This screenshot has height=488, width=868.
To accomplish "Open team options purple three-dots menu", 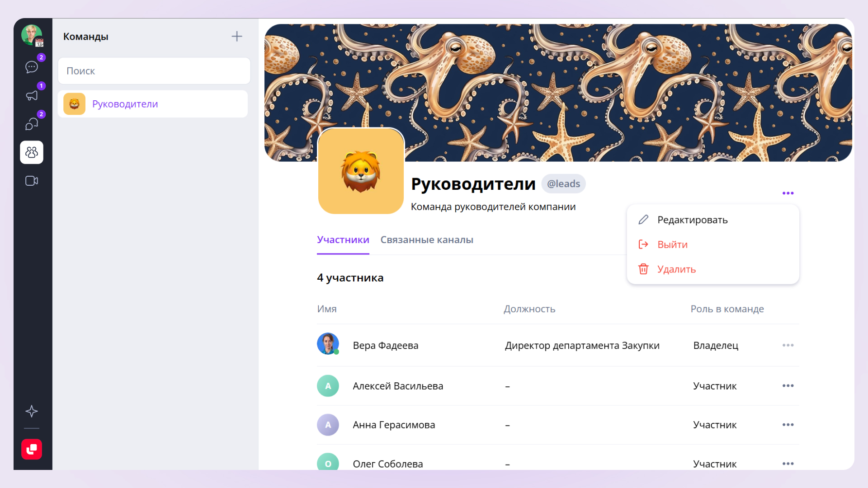I will 788,193.
